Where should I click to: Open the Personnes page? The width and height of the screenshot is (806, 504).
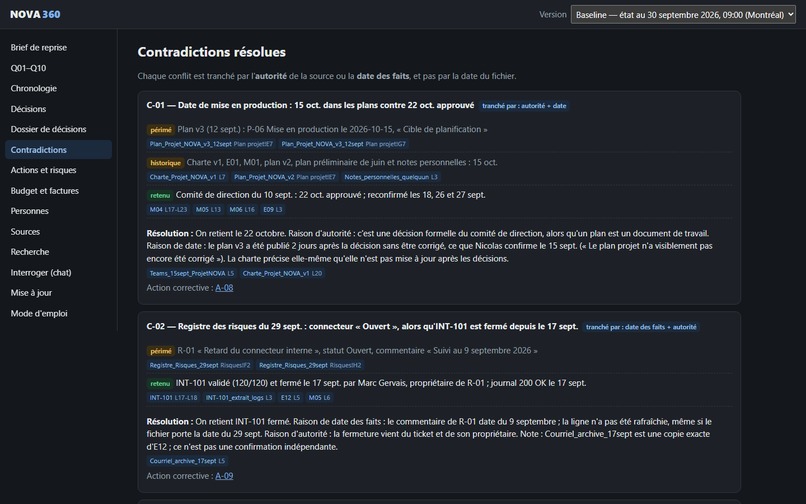(58, 211)
